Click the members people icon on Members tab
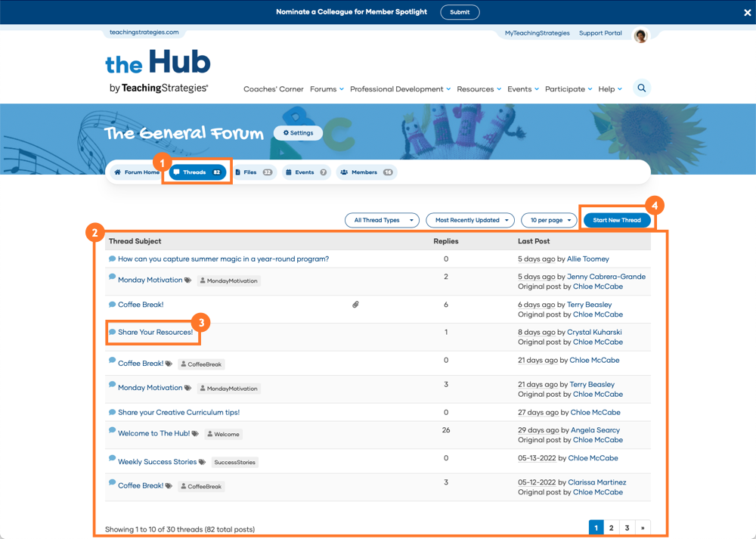The width and height of the screenshot is (756, 539). pyautogui.click(x=344, y=172)
